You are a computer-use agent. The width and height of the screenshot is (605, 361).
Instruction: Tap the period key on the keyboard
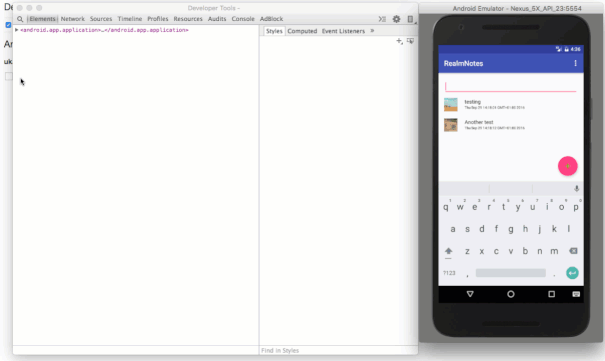click(x=554, y=275)
